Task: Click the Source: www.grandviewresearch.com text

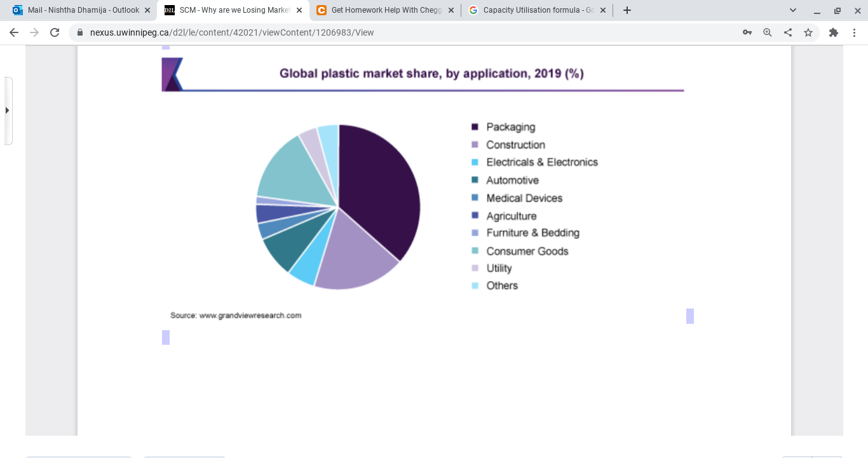Action: tap(236, 316)
